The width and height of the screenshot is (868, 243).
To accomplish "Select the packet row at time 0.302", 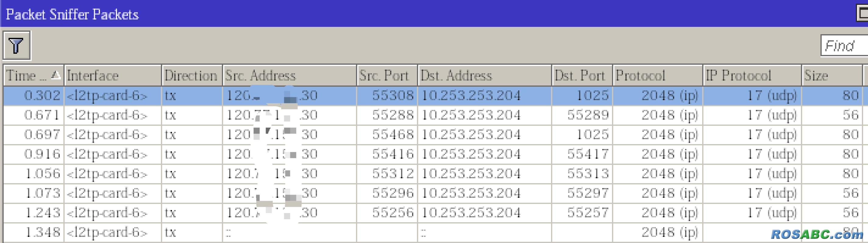I will tap(433, 96).
